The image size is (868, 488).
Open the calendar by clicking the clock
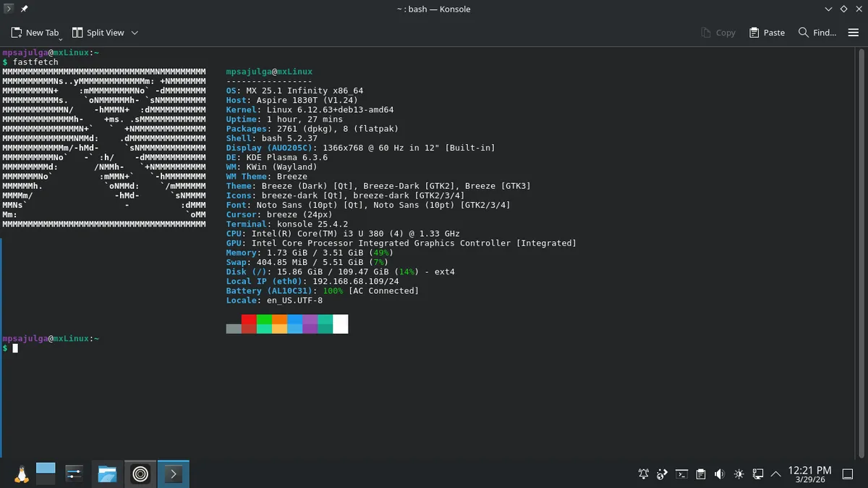coord(810,474)
